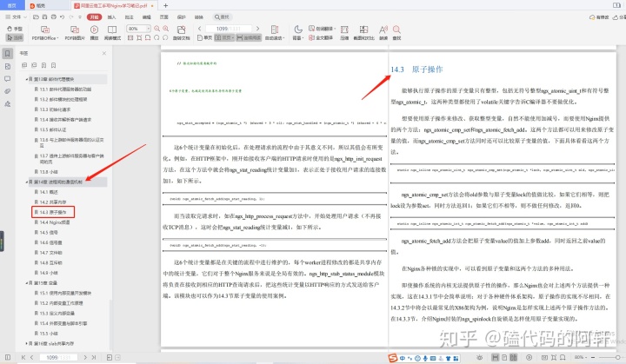Open the thumbnails panel from sidebar

8,66
